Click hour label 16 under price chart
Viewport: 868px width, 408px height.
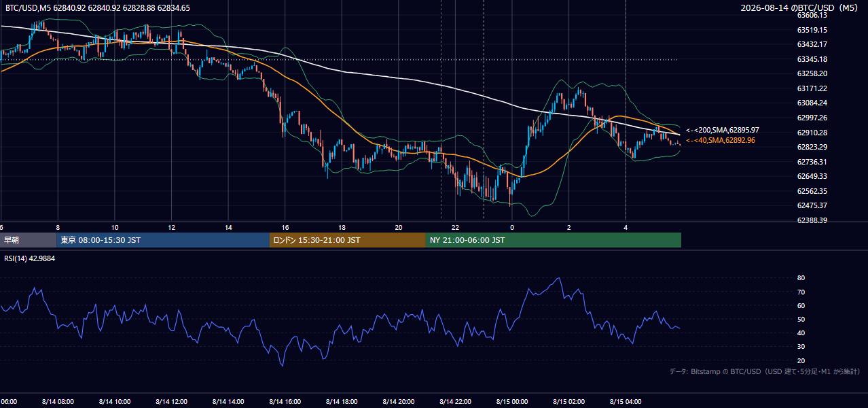[x=285, y=228]
